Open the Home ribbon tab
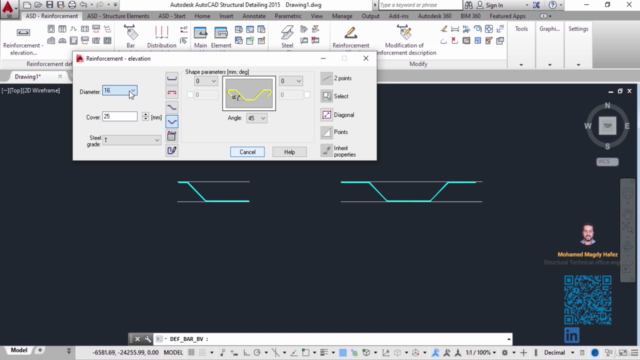This screenshot has width=640, height=360. [202, 16]
